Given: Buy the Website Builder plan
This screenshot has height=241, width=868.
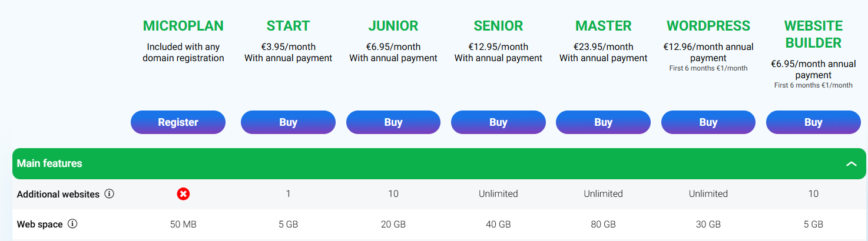Looking at the screenshot, I should pos(813,122).
